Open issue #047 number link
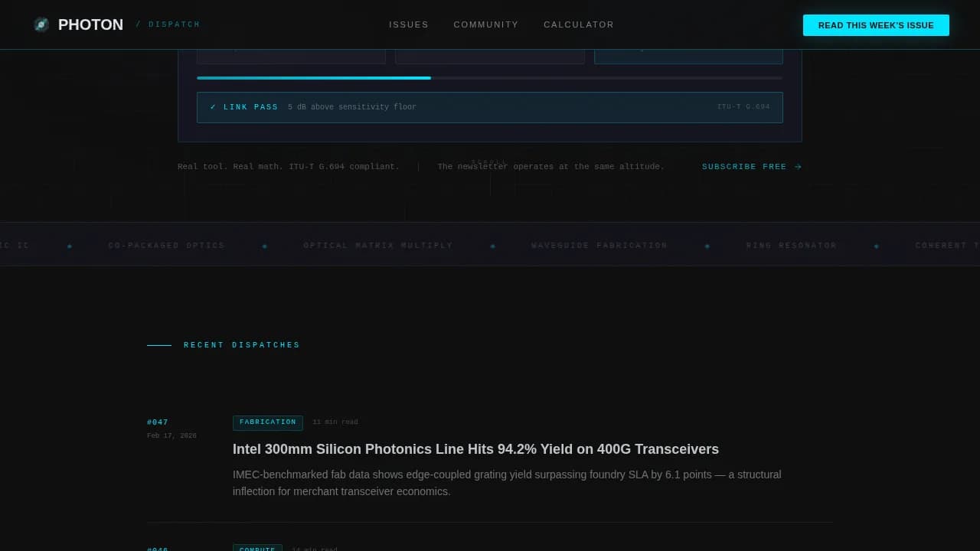The width and height of the screenshot is (980, 551). pos(158,422)
